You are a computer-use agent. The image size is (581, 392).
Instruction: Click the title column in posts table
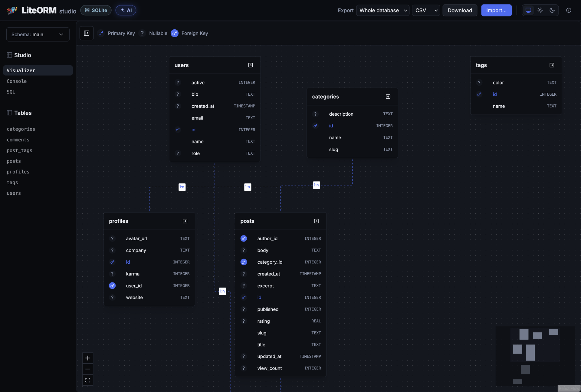[281, 345]
